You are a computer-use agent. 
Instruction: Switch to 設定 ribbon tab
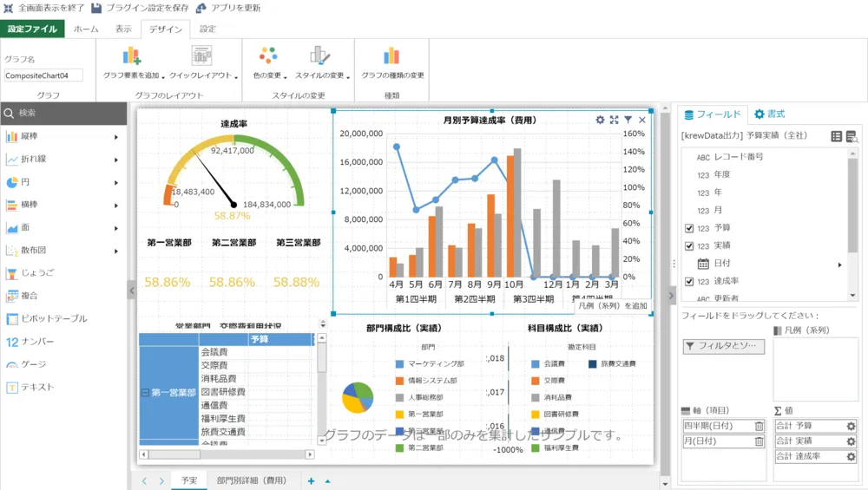click(x=207, y=29)
